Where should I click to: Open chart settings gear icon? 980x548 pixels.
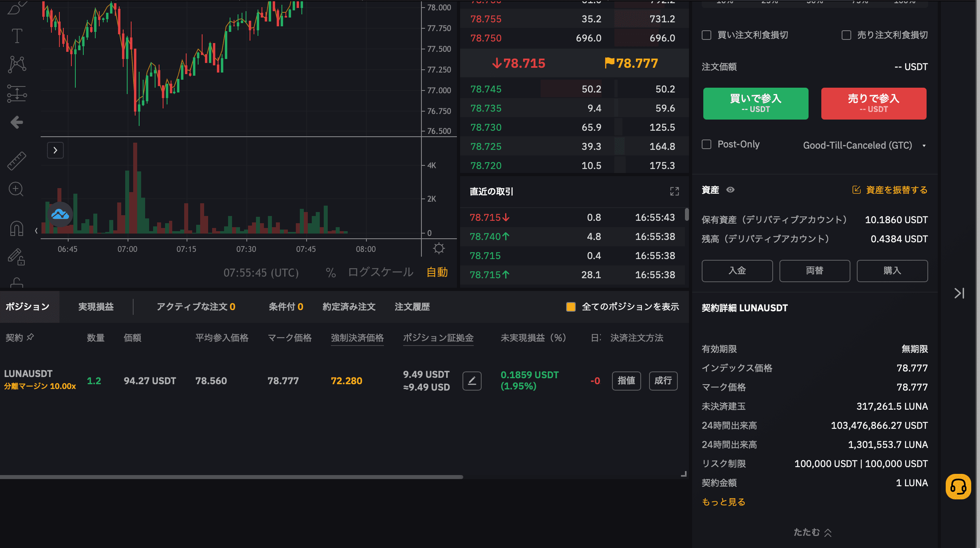point(439,249)
